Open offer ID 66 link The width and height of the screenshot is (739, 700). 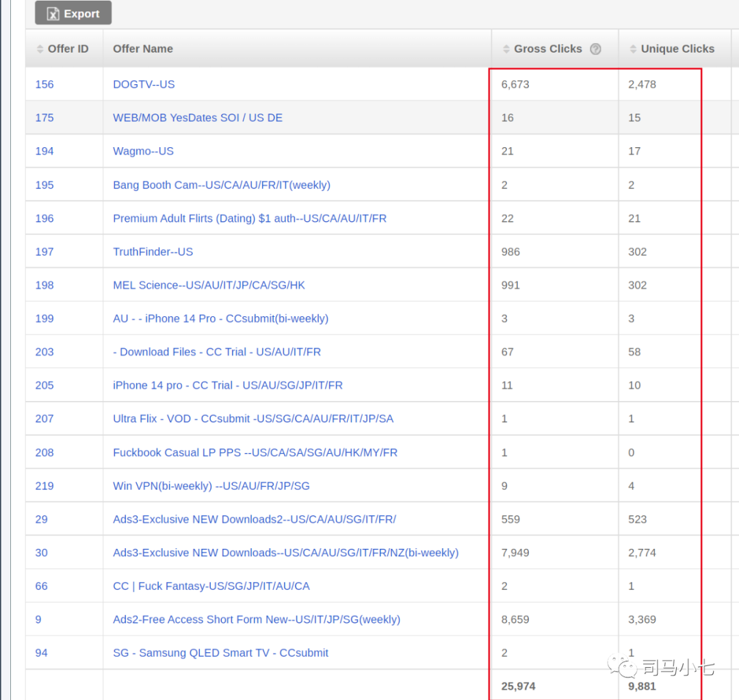coord(42,586)
